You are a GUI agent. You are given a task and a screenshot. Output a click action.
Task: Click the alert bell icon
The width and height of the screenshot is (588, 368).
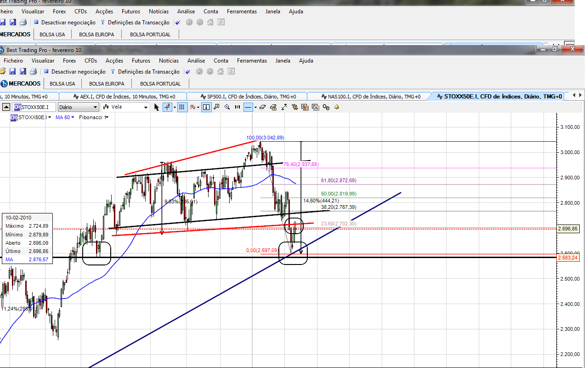pos(337,107)
